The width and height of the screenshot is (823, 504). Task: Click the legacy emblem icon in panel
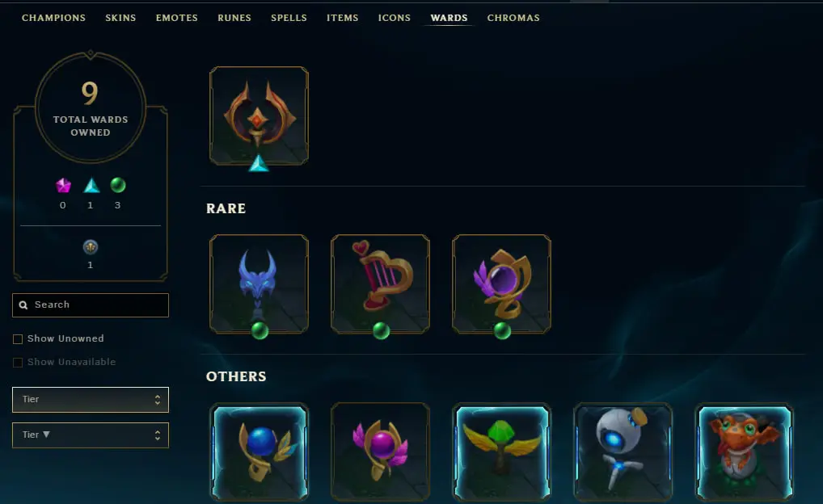click(x=91, y=246)
